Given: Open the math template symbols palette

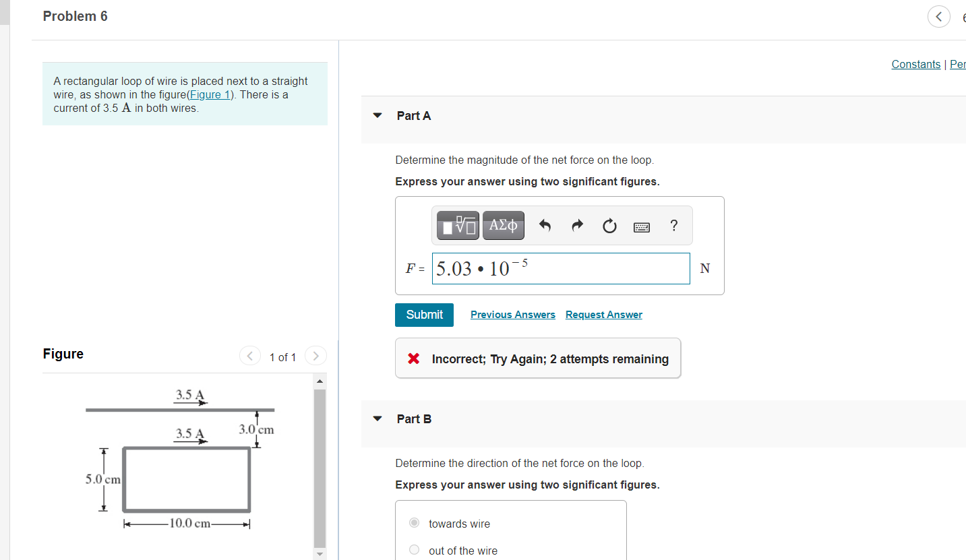Looking at the screenshot, I should (456, 225).
